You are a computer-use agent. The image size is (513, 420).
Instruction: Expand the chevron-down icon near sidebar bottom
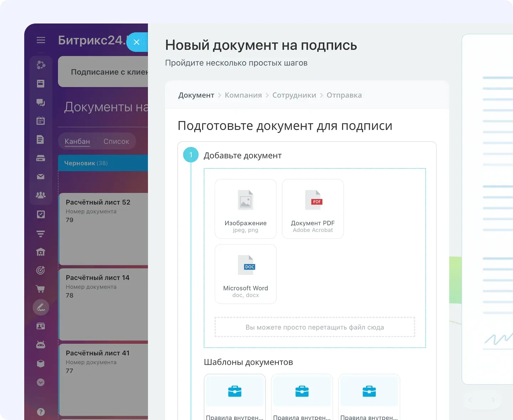pyautogui.click(x=41, y=382)
